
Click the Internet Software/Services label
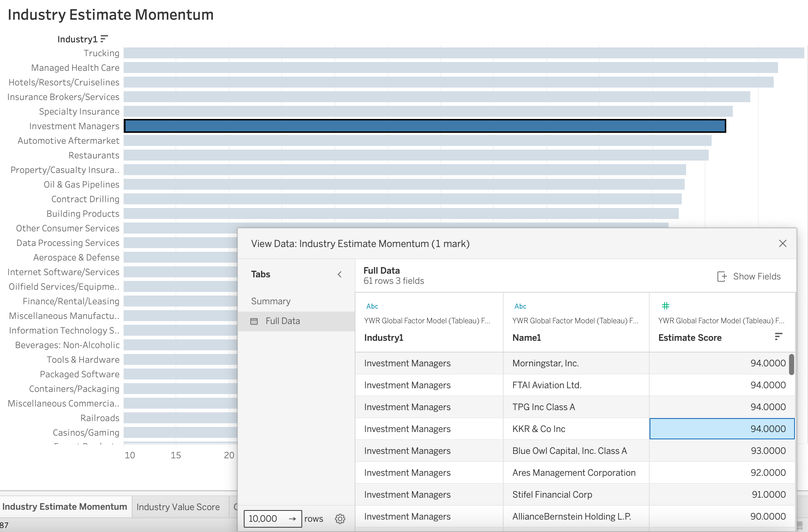point(63,272)
